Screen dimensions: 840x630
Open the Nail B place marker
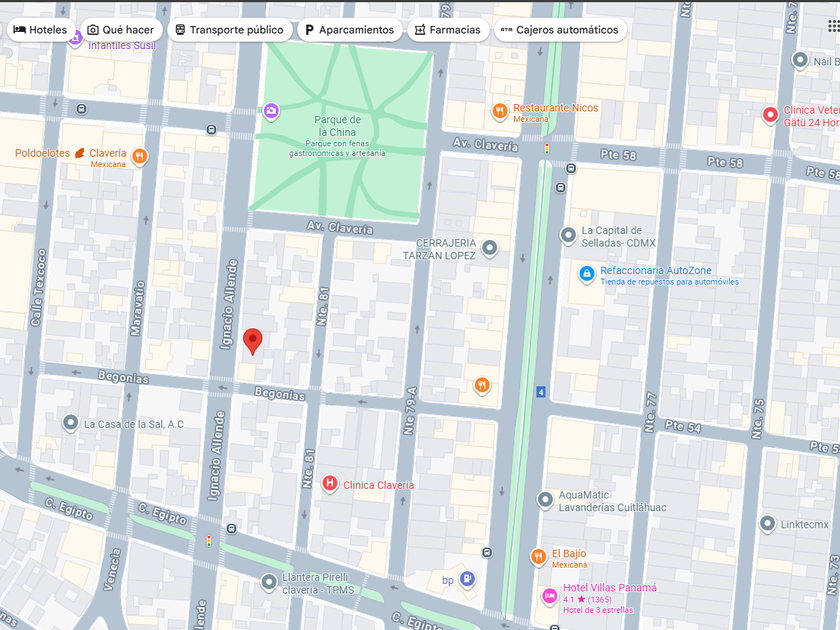800,60
